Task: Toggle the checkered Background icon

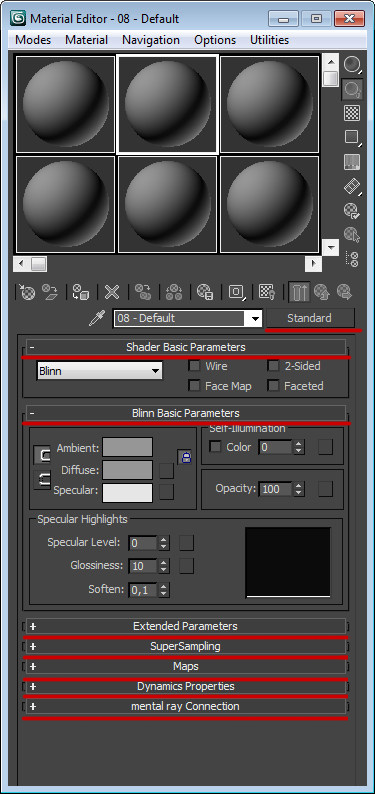Action: 352,113
